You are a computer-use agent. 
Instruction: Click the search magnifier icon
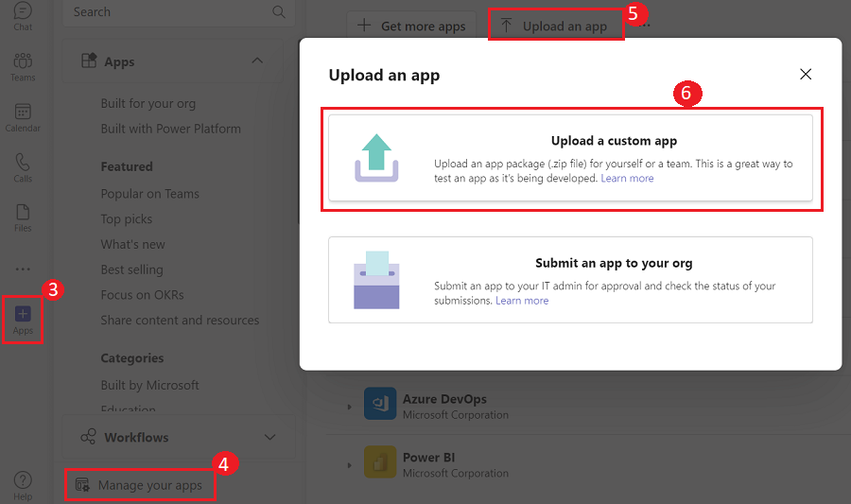[x=278, y=12]
